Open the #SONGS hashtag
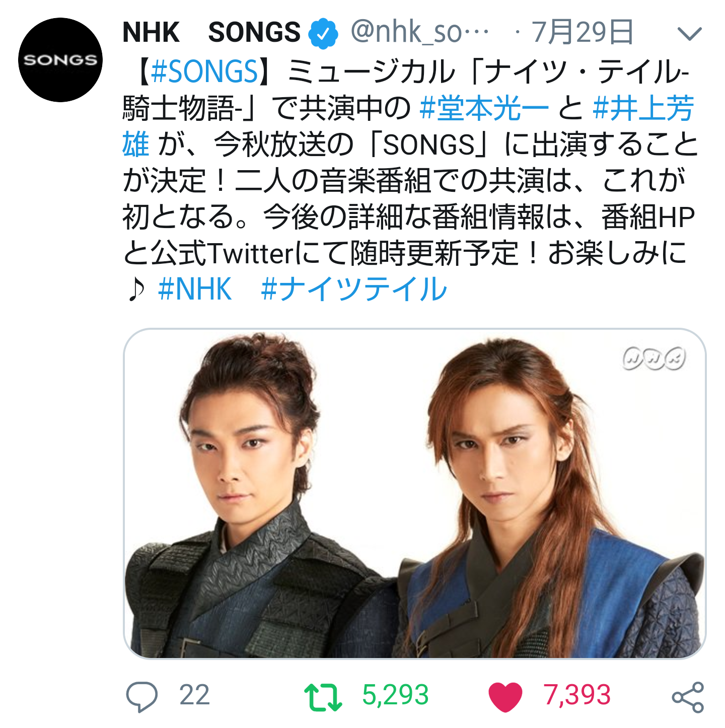 pyautogui.click(x=205, y=71)
